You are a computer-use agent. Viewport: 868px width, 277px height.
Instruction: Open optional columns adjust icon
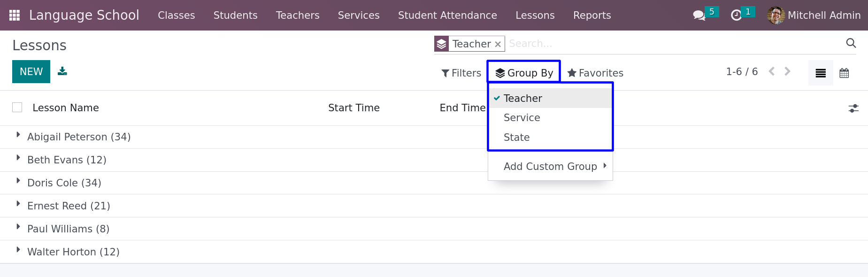pyautogui.click(x=853, y=108)
